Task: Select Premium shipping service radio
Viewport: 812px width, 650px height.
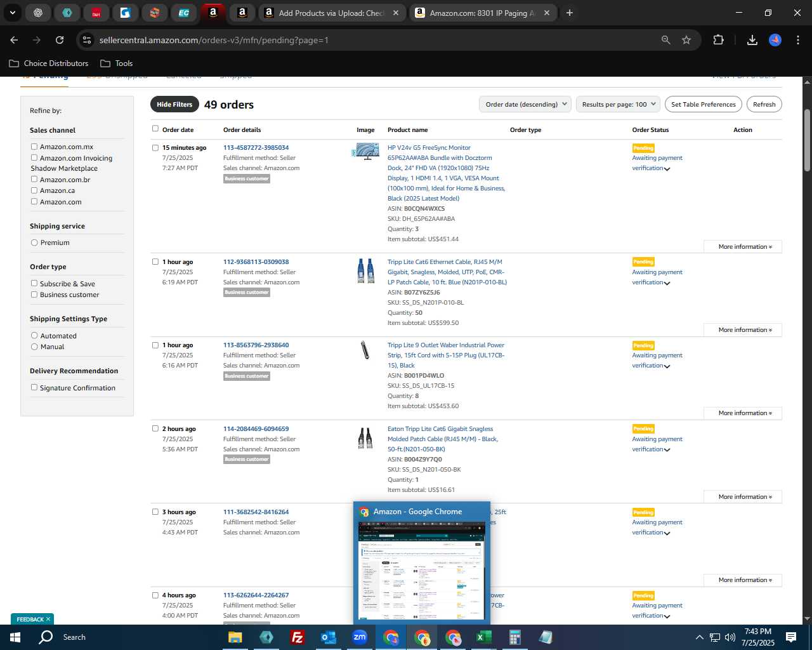Action: click(x=34, y=242)
